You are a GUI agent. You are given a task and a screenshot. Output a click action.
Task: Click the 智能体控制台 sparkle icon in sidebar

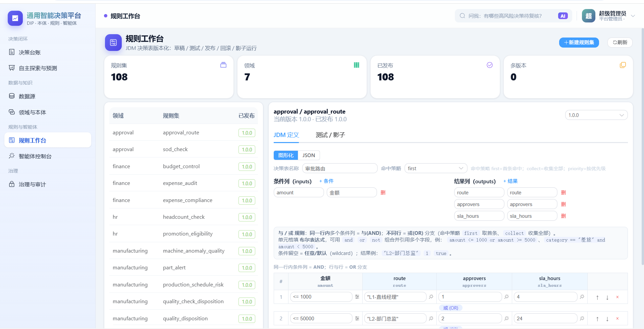pyautogui.click(x=12, y=156)
